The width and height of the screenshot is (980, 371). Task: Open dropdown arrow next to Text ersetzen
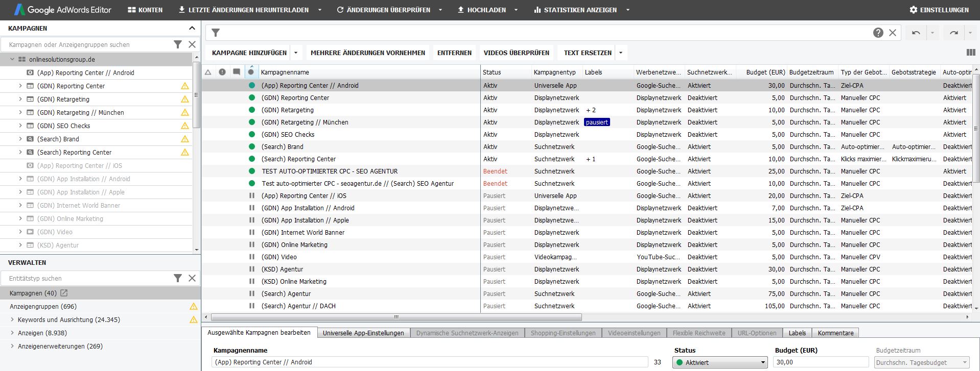click(x=621, y=53)
